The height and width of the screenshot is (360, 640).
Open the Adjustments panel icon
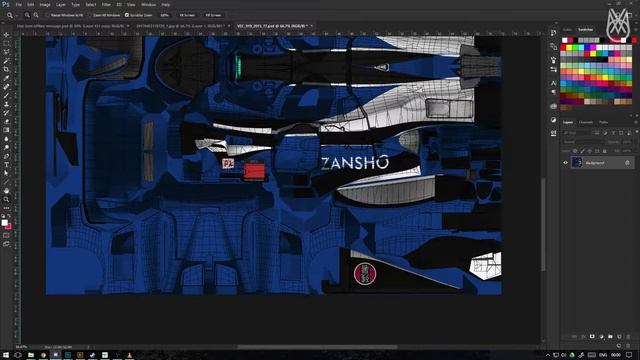(553, 120)
